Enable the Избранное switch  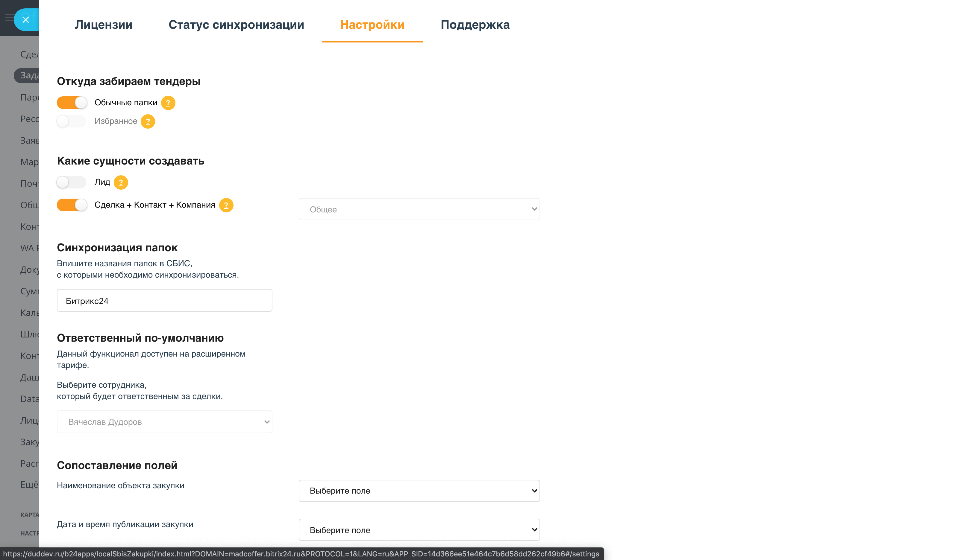click(x=72, y=121)
